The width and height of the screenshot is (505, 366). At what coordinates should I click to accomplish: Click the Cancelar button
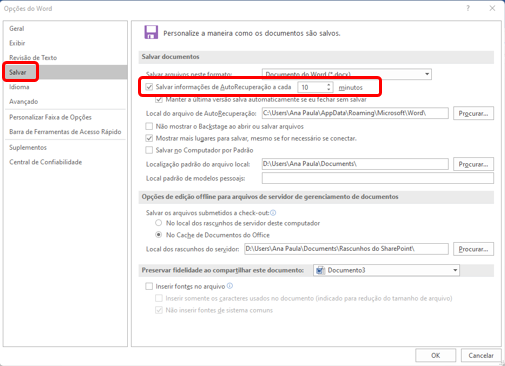pyautogui.click(x=481, y=355)
